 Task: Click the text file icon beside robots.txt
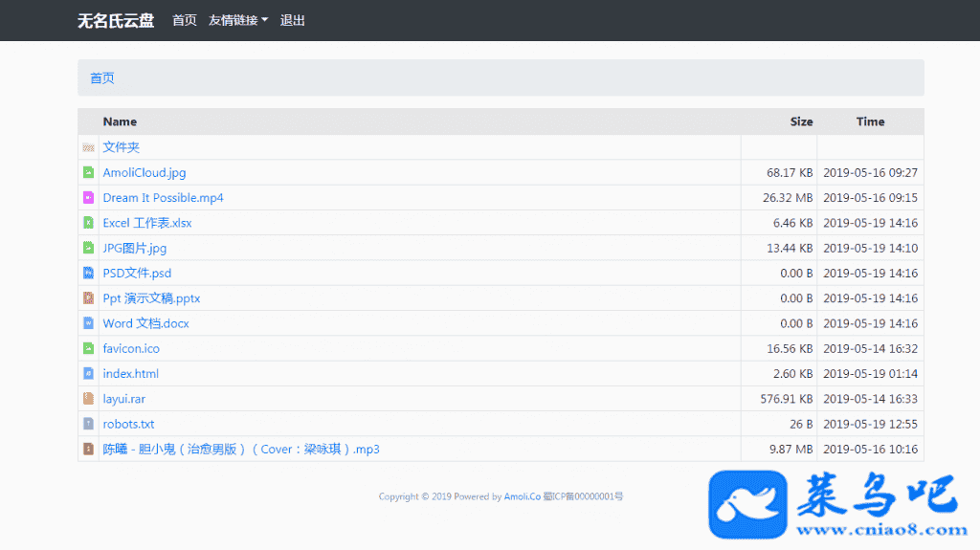88,424
